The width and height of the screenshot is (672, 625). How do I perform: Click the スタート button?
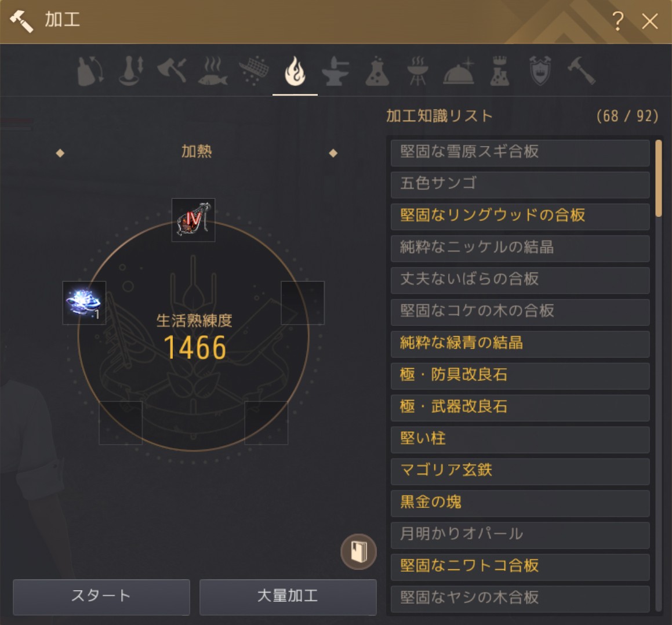click(x=101, y=597)
